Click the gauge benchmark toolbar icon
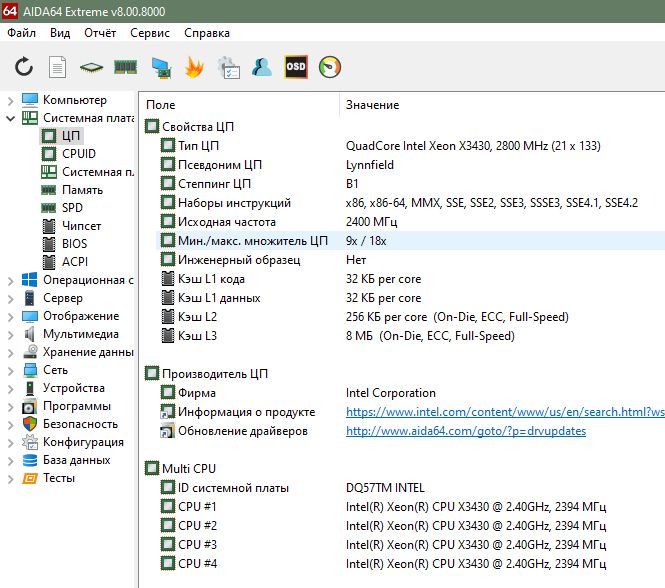 [x=330, y=67]
